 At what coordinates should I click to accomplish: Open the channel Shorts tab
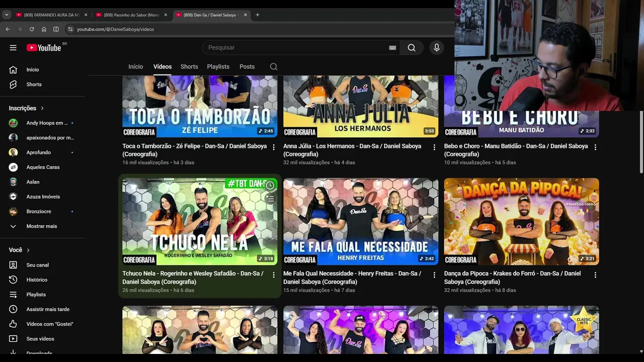(x=189, y=67)
